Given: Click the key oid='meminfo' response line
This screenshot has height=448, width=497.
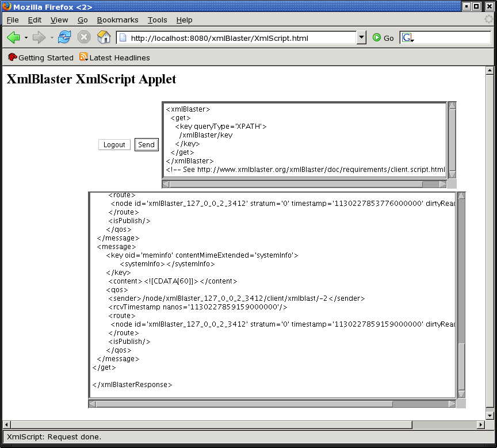Looking at the screenshot, I should (x=202, y=255).
